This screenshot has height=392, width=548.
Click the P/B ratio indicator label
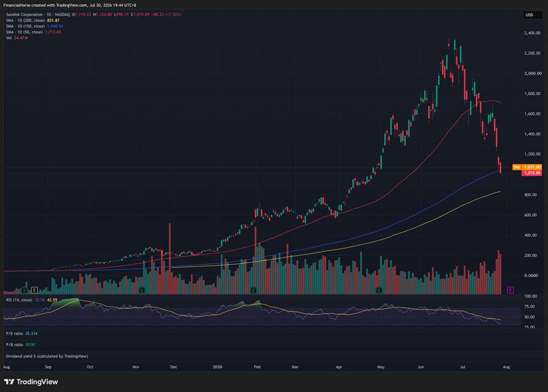15,345
